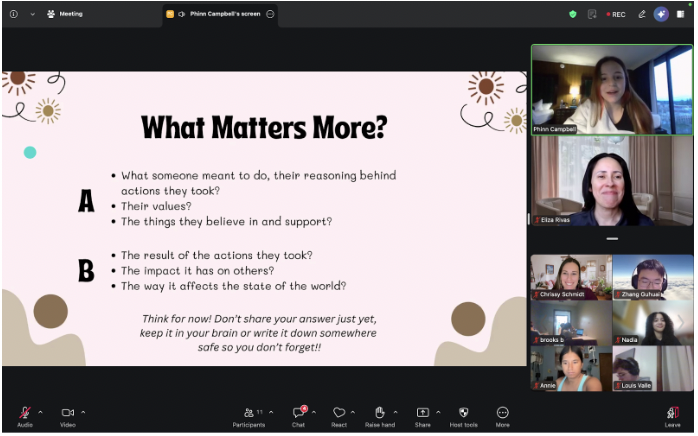Open the More options menu
This screenshot has width=698, height=436.
tap(503, 417)
